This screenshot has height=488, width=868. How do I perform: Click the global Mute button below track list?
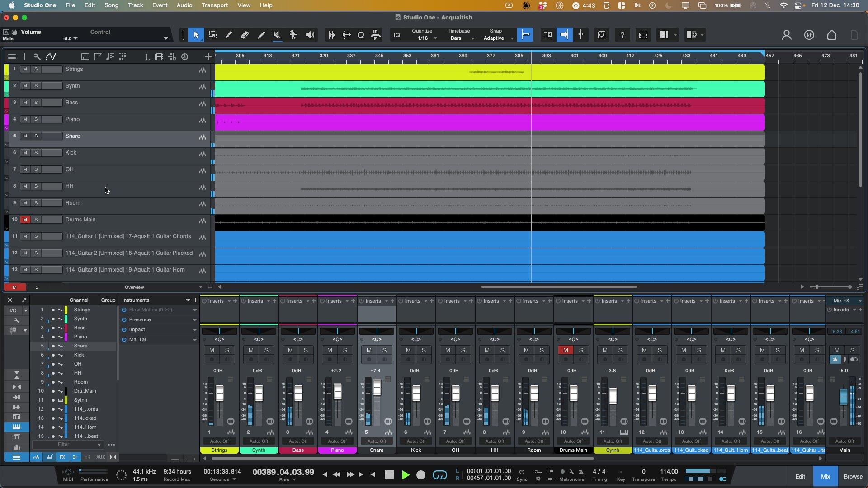point(14,287)
